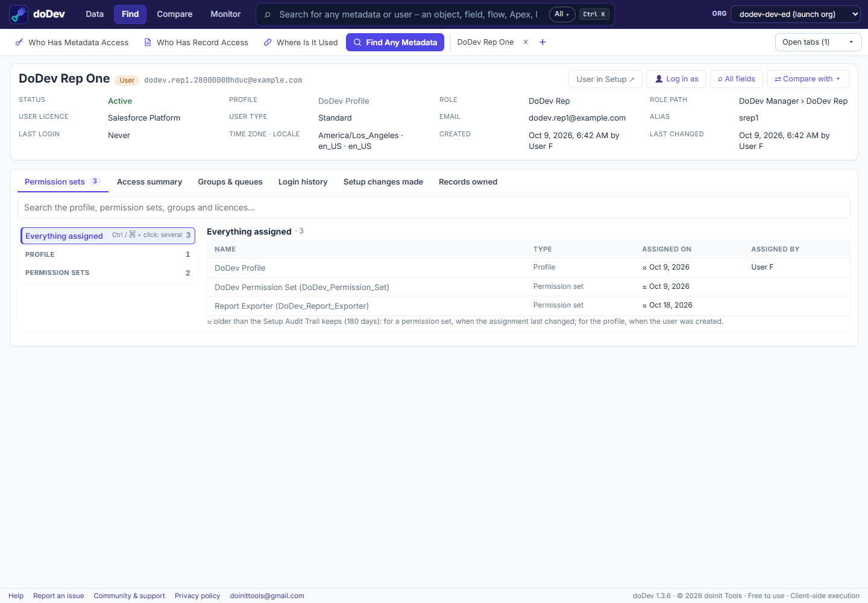
Task: Expand the Open tabs (1) dropdown
Action: click(818, 42)
